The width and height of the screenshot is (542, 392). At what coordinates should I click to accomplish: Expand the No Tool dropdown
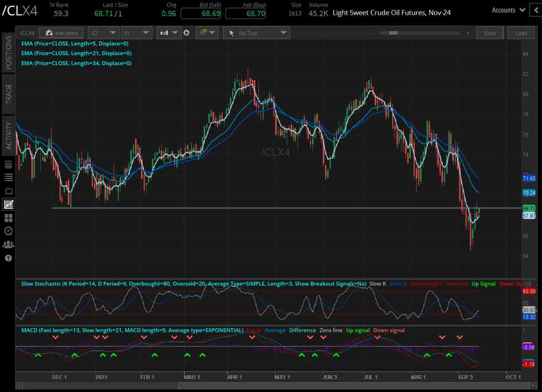(255, 33)
